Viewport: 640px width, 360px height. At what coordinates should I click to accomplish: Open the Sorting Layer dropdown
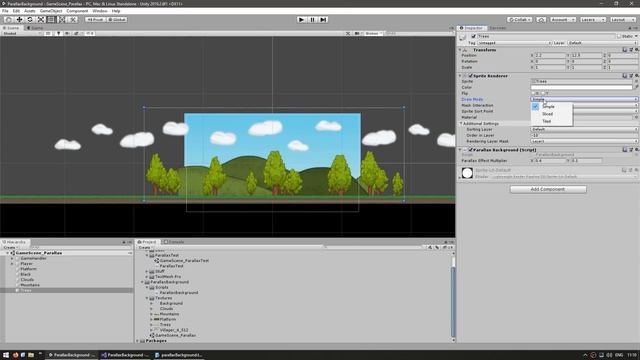[x=584, y=129]
